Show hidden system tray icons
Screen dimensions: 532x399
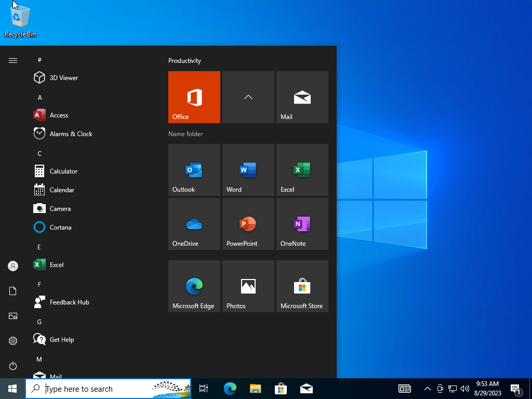pos(428,389)
